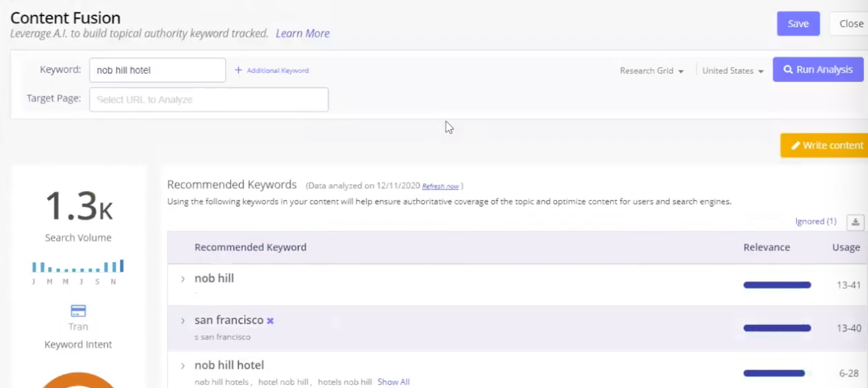868x388 pixels.
Task: Click Refresh now to update keyword data
Action: click(440, 186)
